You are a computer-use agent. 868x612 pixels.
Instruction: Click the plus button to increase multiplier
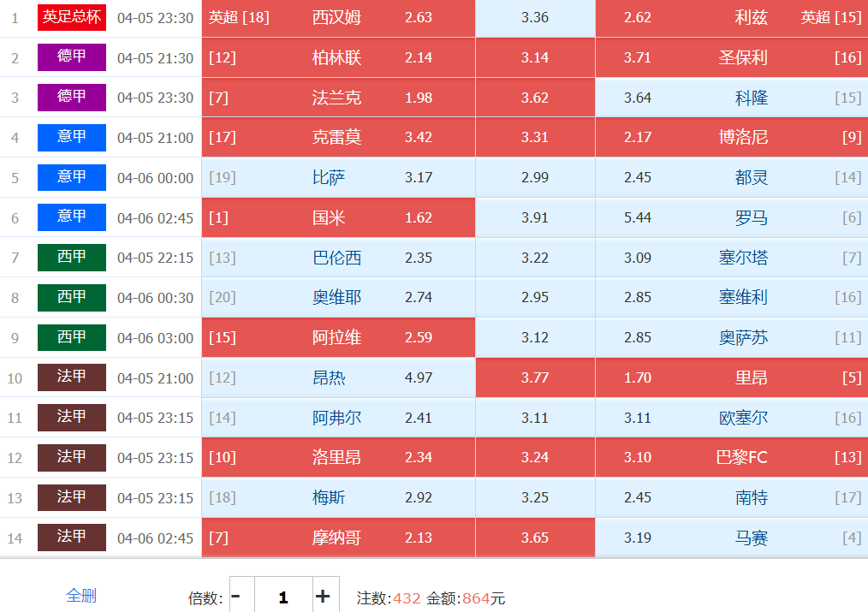point(323,597)
